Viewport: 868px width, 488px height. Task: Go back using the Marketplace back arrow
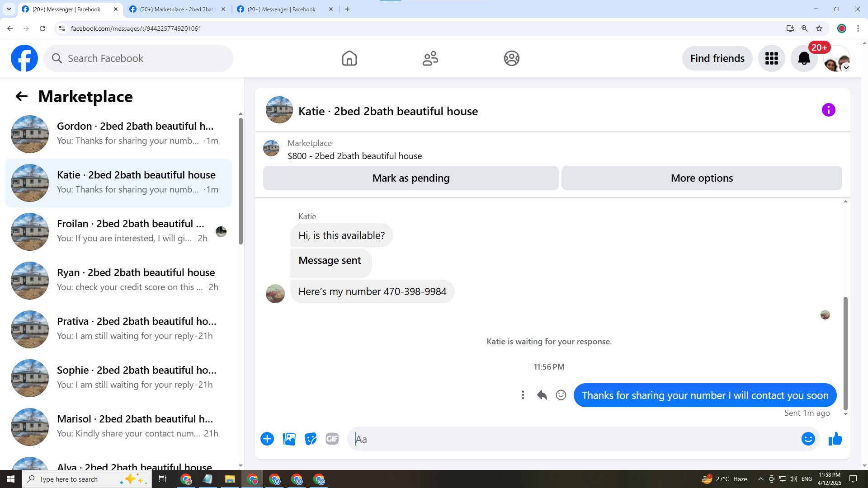[21, 96]
